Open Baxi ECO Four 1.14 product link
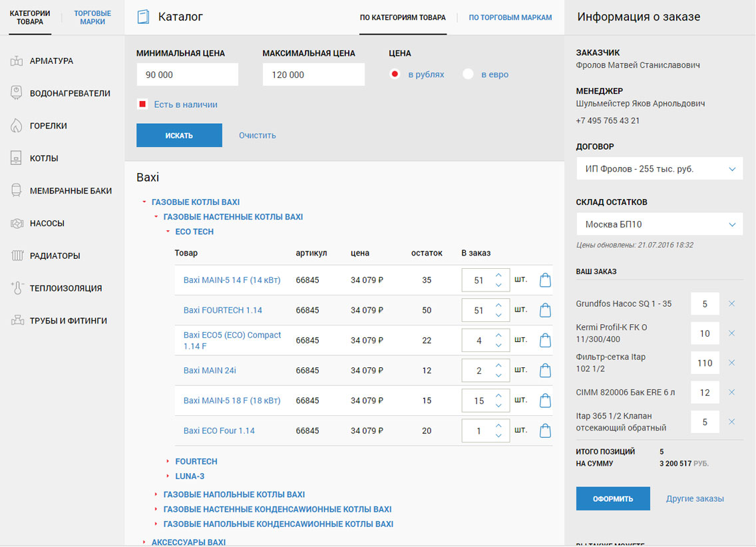The image size is (756, 547). pos(219,431)
